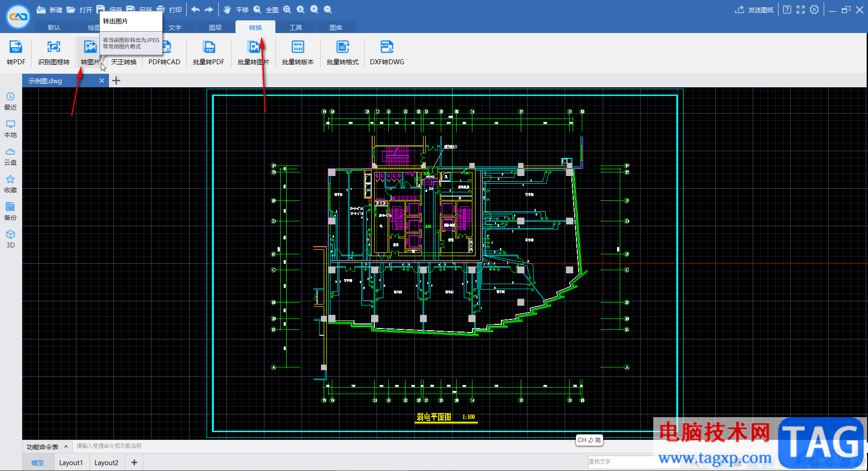The width and height of the screenshot is (868, 471).
Task: Switch to the 默认 ribbon tab
Action: coord(54,27)
